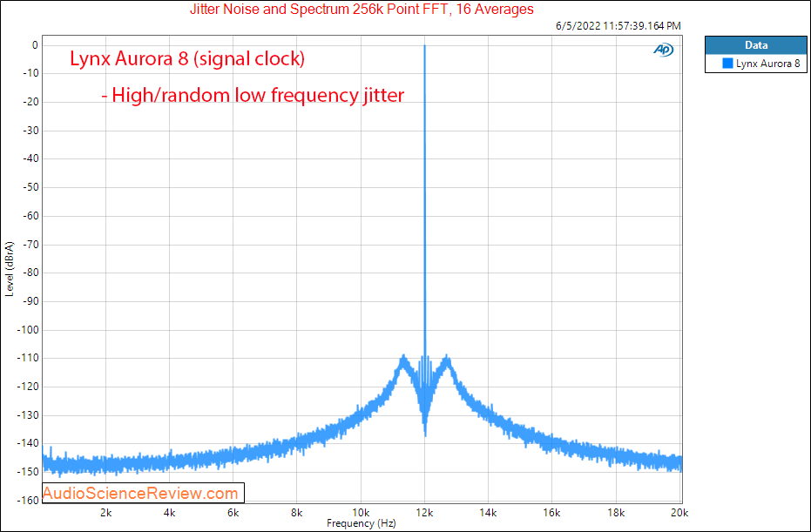The height and width of the screenshot is (532, 811).
Task: Click the -140 level axis label
Action: coord(29,443)
